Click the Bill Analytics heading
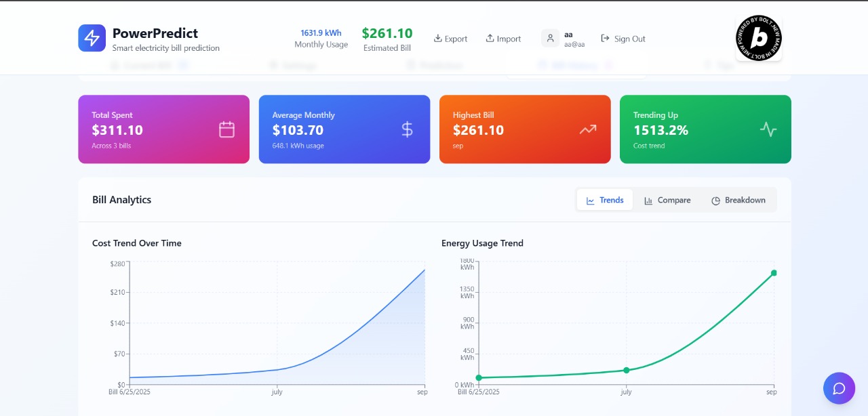The height and width of the screenshot is (416, 868). pos(122,200)
